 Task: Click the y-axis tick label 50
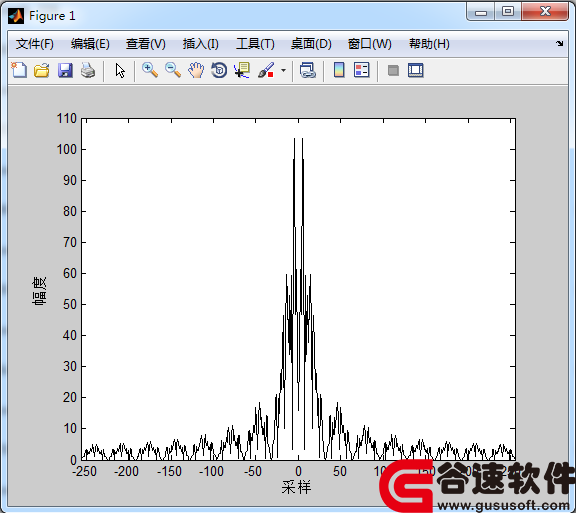coord(69,304)
